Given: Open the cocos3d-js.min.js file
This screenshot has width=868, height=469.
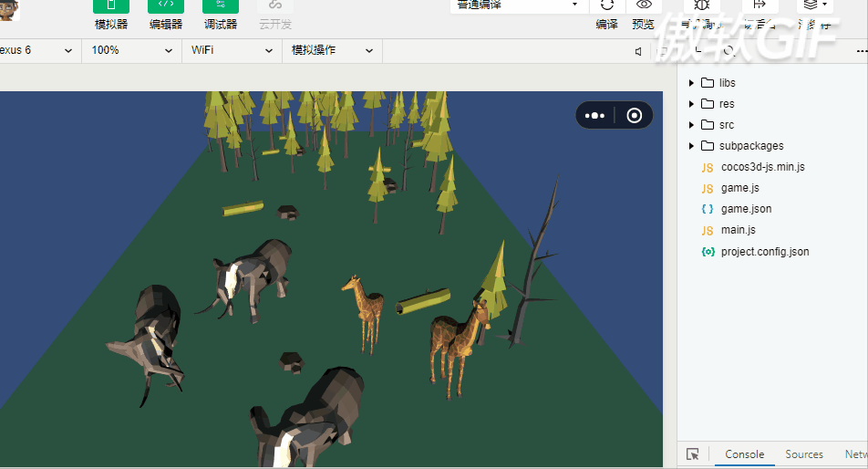Looking at the screenshot, I should (762, 167).
